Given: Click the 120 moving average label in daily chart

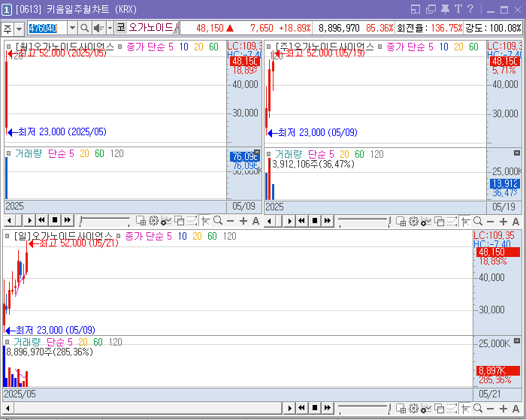Looking at the screenshot, I should click(x=230, y=236).
